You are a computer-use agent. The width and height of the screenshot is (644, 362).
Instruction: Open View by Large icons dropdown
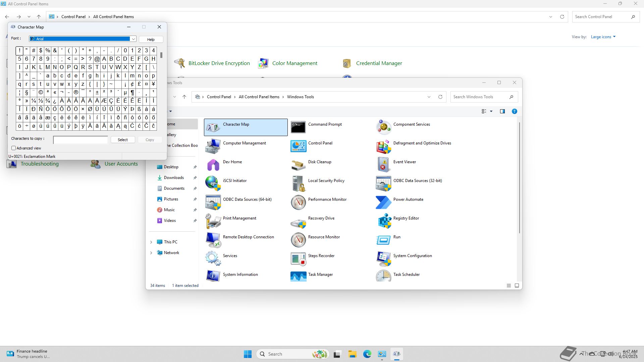tap(603, 37)
